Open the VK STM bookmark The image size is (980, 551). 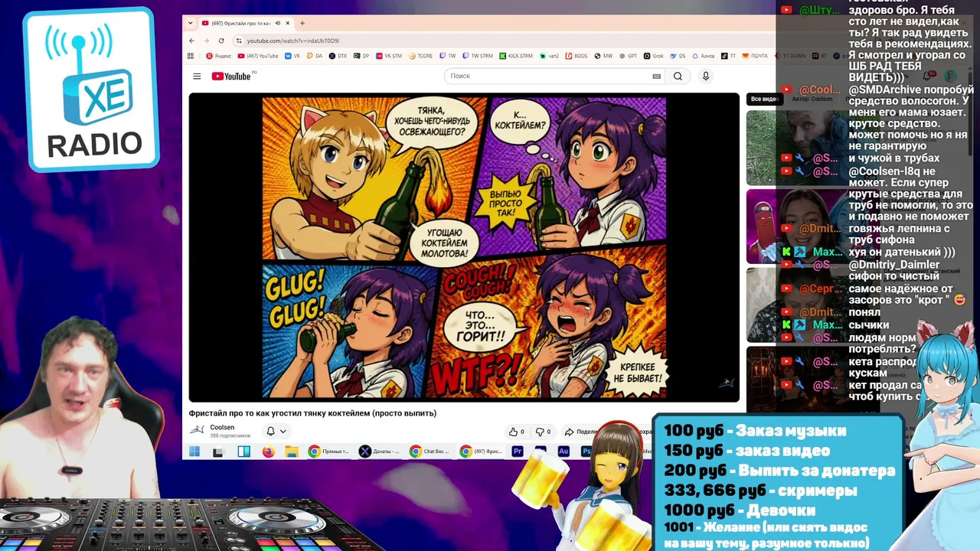coord(388,56)
